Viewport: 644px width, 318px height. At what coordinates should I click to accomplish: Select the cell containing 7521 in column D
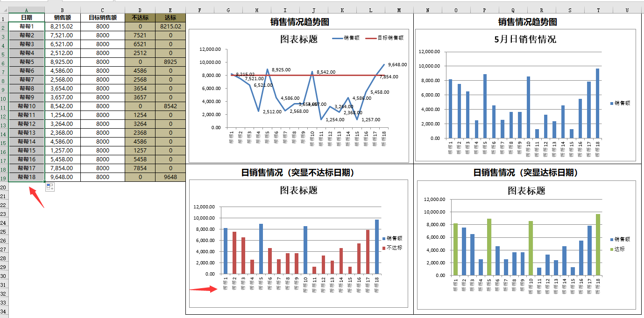click(140, 35)
